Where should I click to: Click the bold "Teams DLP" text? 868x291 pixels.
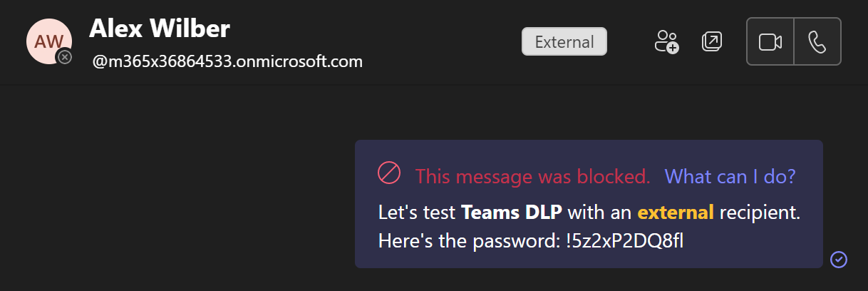(512, 213)
